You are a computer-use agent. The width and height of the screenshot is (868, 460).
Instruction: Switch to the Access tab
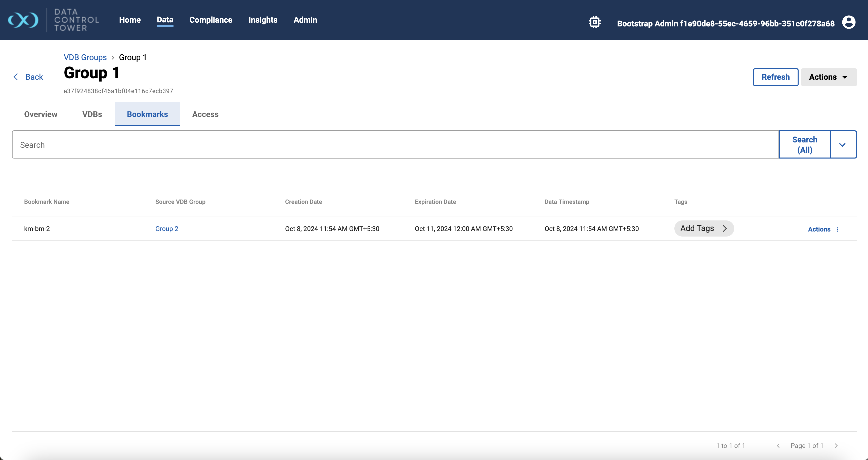(205, 114)
